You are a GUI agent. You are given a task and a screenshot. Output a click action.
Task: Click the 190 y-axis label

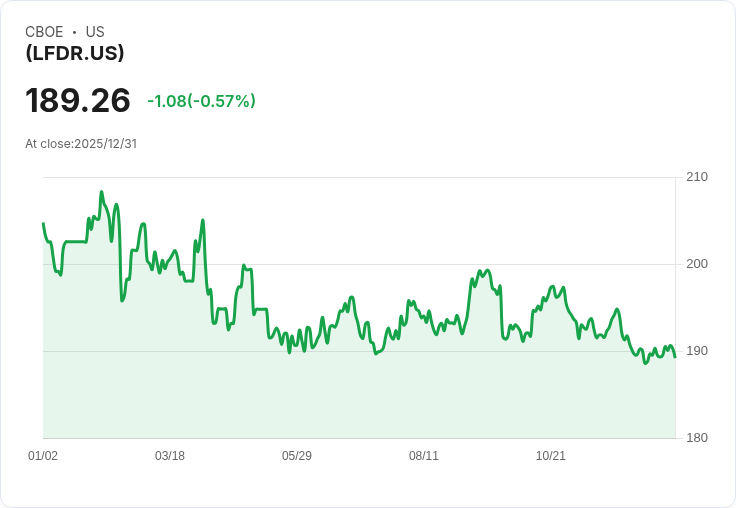(696, 351)
